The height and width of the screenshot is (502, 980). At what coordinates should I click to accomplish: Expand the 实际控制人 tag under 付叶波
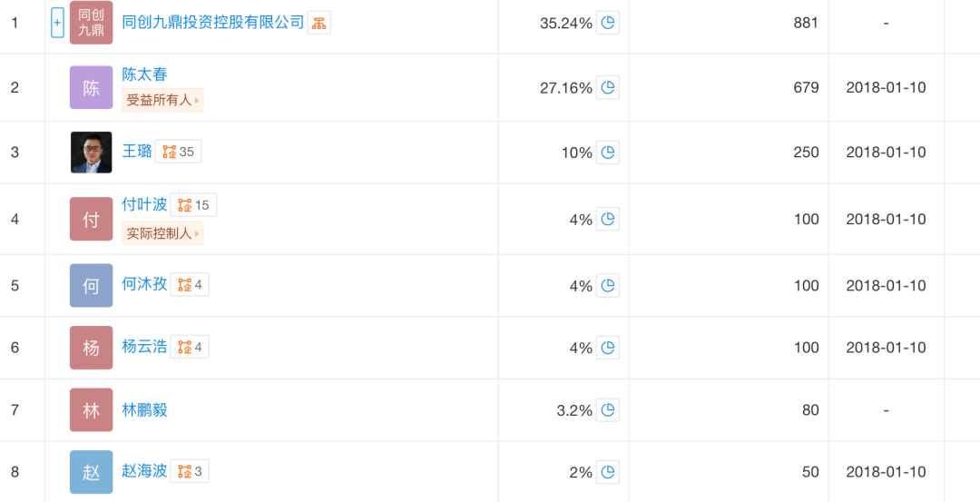click(162, 233)
